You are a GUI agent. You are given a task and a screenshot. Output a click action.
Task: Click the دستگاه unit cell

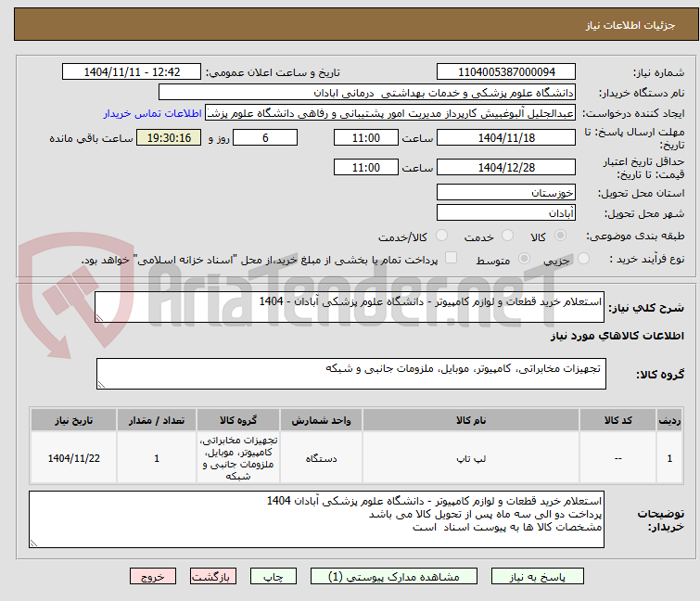[321, 458]
